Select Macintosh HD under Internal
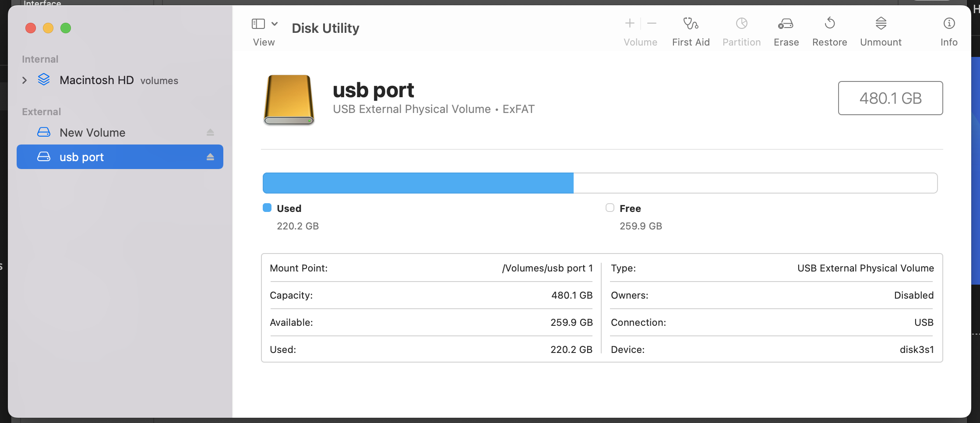This screenshot has width=980, height=423. tap(97, 80)
